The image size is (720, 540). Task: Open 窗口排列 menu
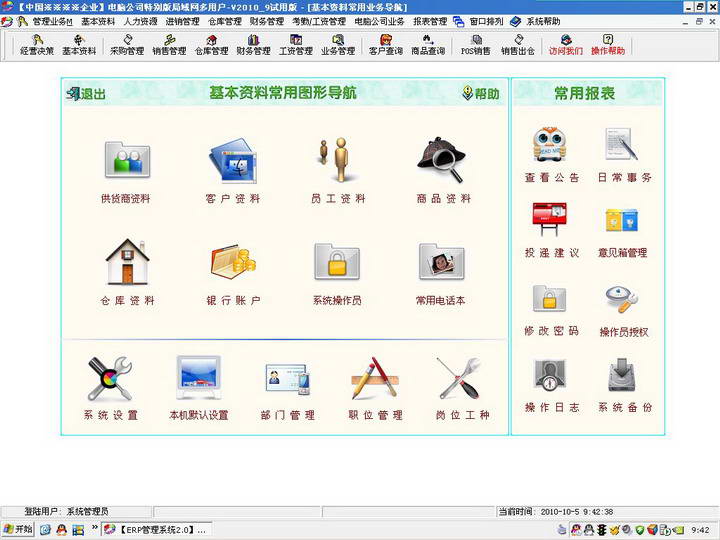[486, 22]
